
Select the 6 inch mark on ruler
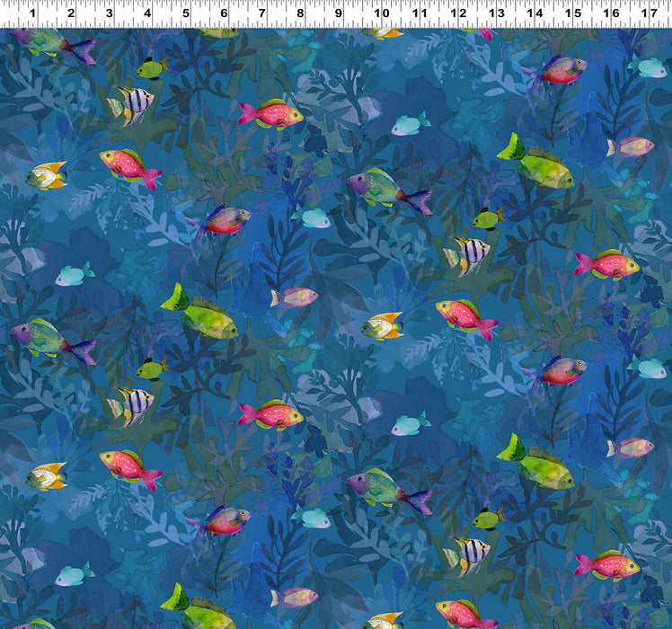(224, 13)
